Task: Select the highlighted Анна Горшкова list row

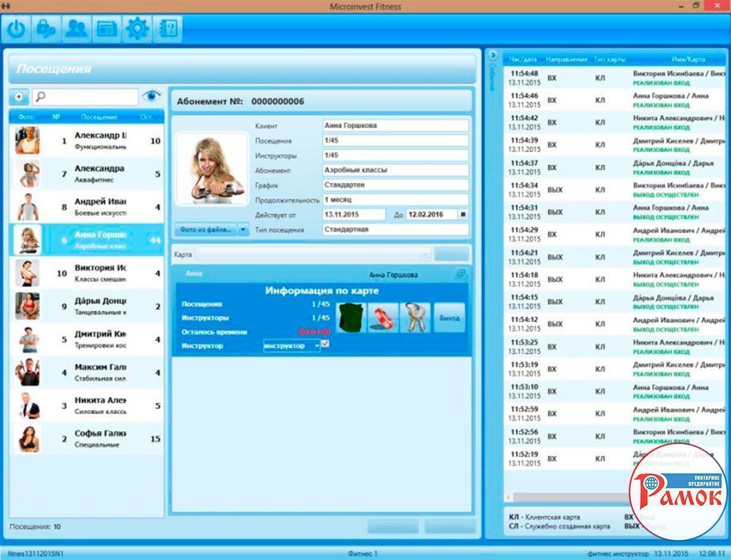Action: (87, 240)
